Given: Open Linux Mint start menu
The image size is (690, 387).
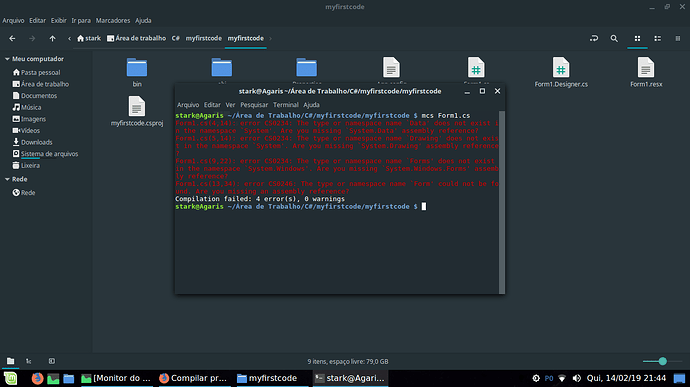Looking at the screenshot, I should click(11, 378).
